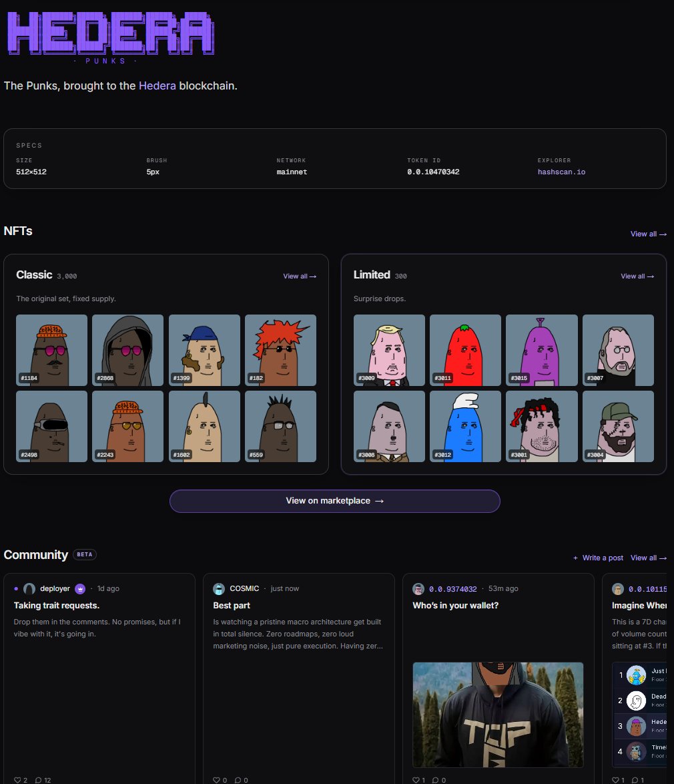Click the size value 512×512
674x784 pixels.
click(x=31, y=172)
